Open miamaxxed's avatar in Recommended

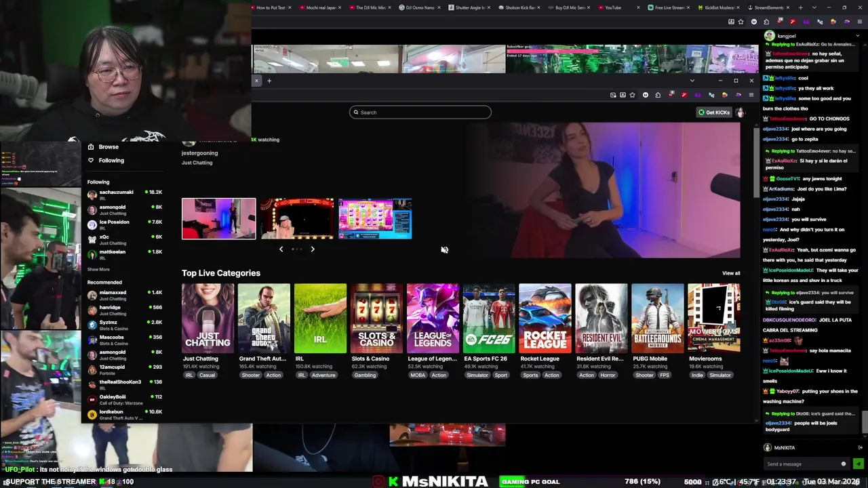pos(92,296)
